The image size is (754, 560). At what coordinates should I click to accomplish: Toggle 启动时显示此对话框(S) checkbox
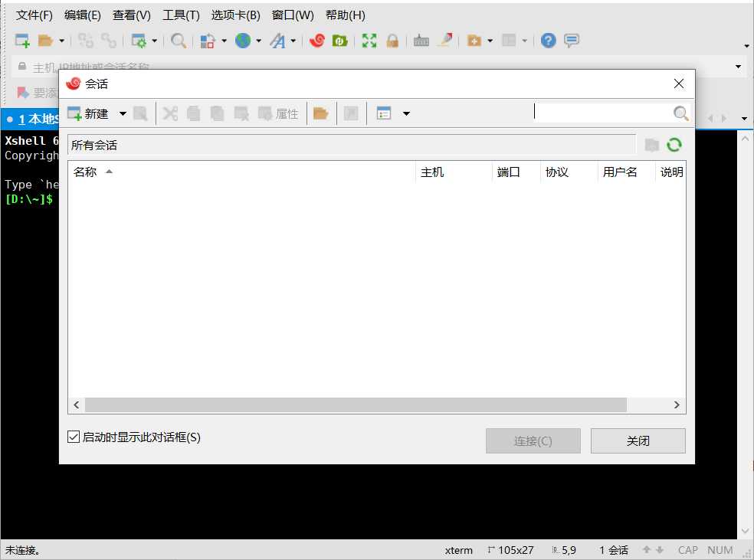(x=74, y=437)
